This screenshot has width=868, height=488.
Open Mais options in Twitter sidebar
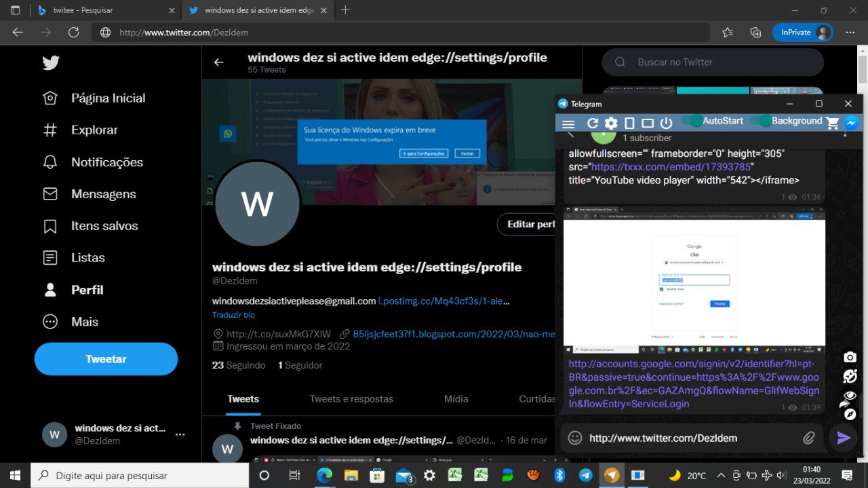coord(70,322)
